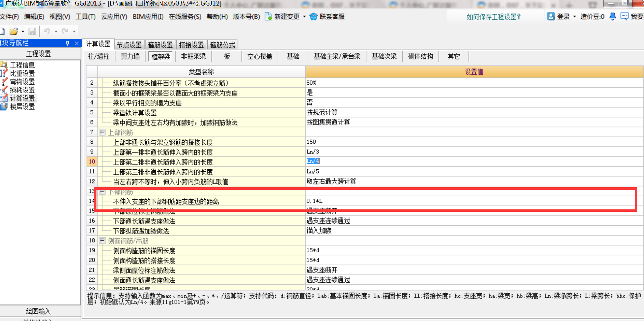Click the 造价豆:0 balance label
Screen dimensions: 644x321
coord(592,17)
